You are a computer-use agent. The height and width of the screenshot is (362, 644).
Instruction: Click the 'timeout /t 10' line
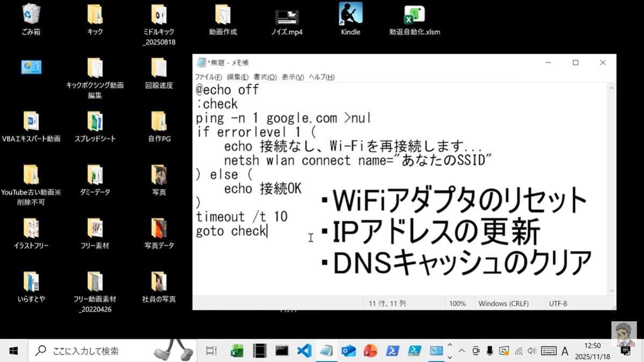(242, 217)
